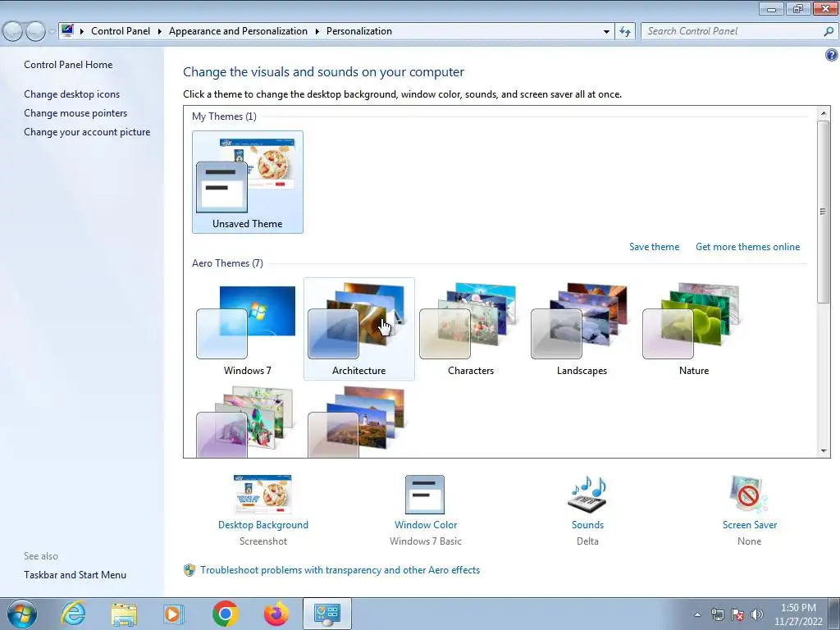The width and height of the screenshot is (840, 630).
Task: Open the Start menu orb
Action: pyautogui.click(x=22, y=614)
